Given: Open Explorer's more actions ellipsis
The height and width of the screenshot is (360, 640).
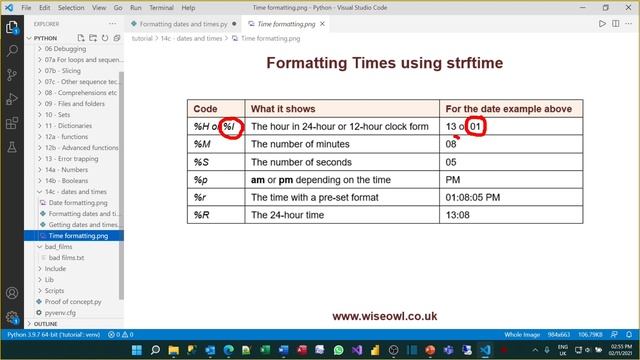Looking at the screenshot, I should (112, 24).
